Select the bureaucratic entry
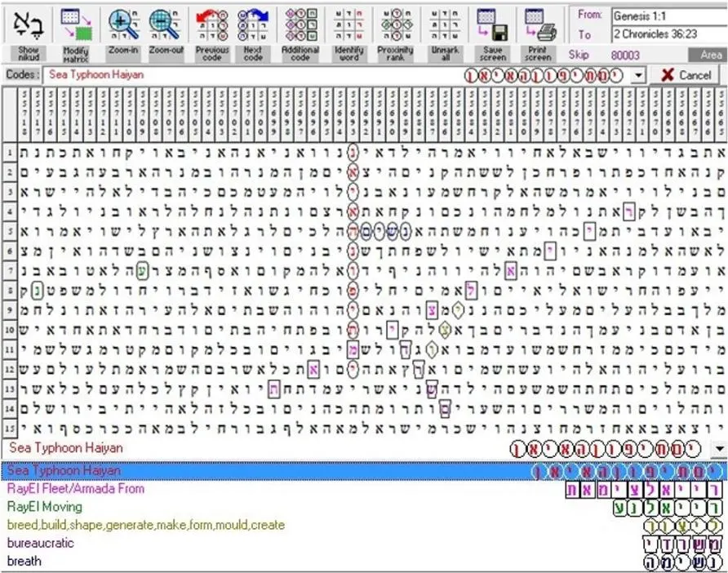 coord(364,543)
